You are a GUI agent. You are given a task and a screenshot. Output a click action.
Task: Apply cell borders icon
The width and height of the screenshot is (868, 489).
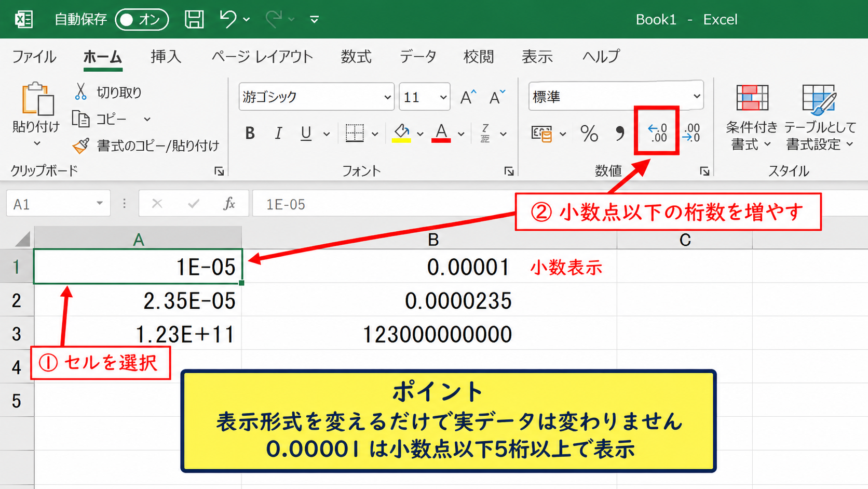355,133
